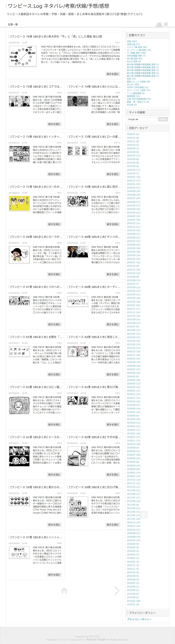Open the 2025/07 (11) monthly archive
Viewport: 175px width, 644px height.
(x=134, y=156)
